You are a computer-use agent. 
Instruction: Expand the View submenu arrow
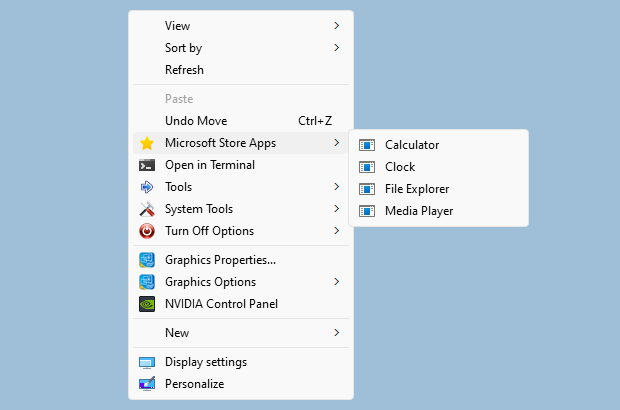pos(336,26)
